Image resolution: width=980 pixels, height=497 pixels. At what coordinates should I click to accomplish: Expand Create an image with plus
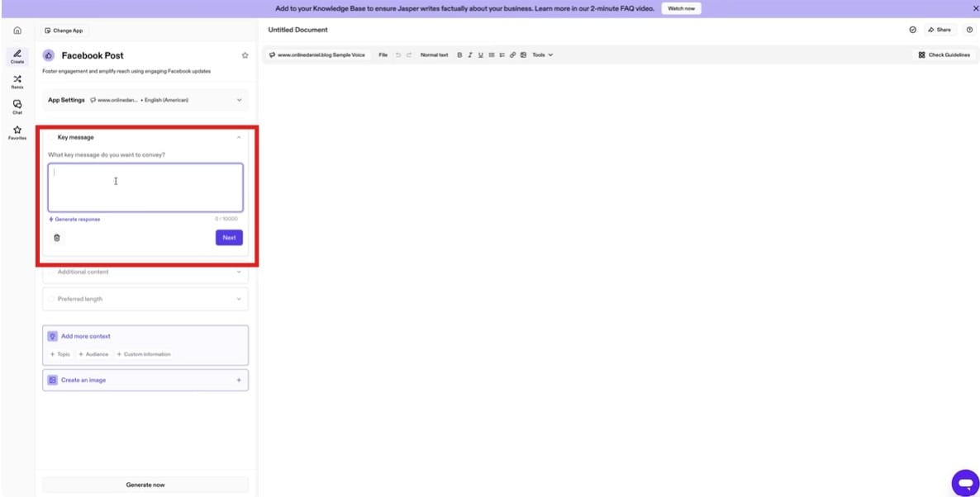pyautogui.click(x=239, y=380)
